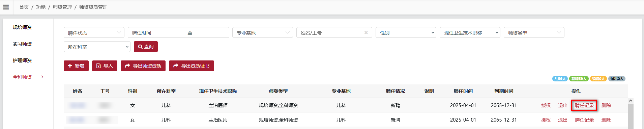
Task: Toggle the hamburger sidebar menu icon
Action: pyautogui.click(x=6, y=7)
